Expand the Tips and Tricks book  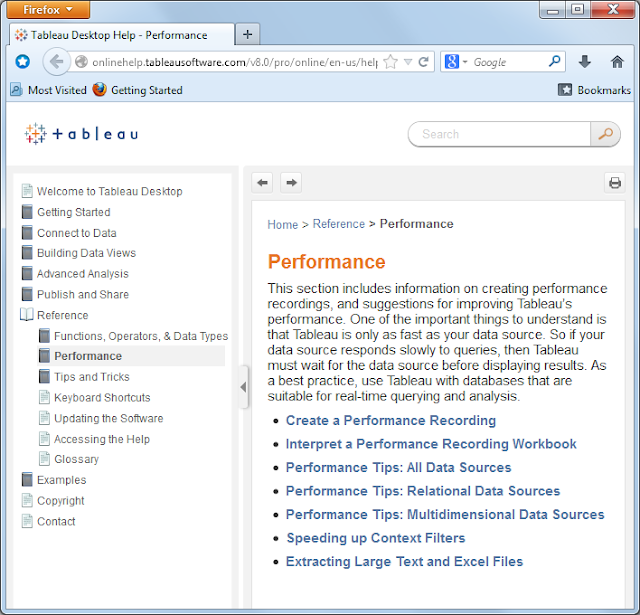click(x=92, y=377)
